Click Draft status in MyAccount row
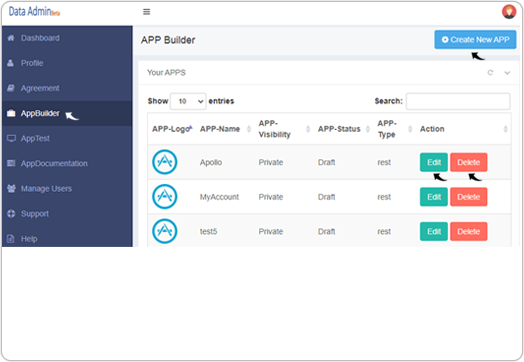Image resolution: width=524 pixels, height=362 pixels. pyautogui.click(x=326, y=197)
